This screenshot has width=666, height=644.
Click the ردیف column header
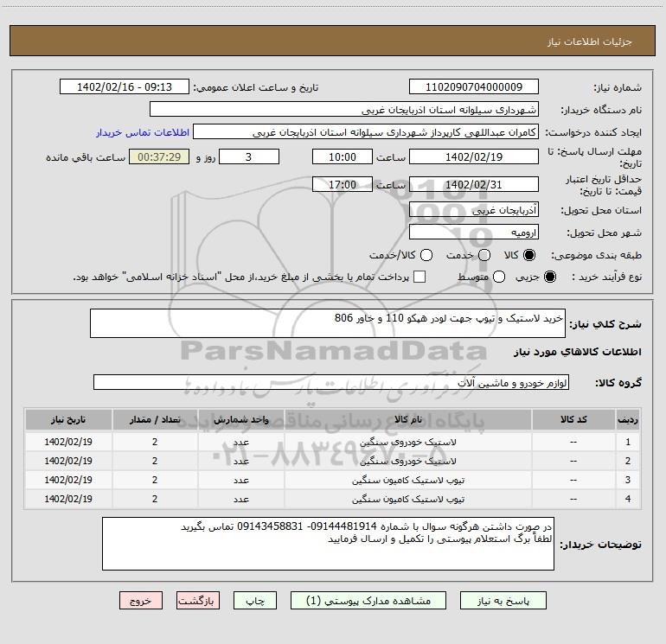click(628, 420)
